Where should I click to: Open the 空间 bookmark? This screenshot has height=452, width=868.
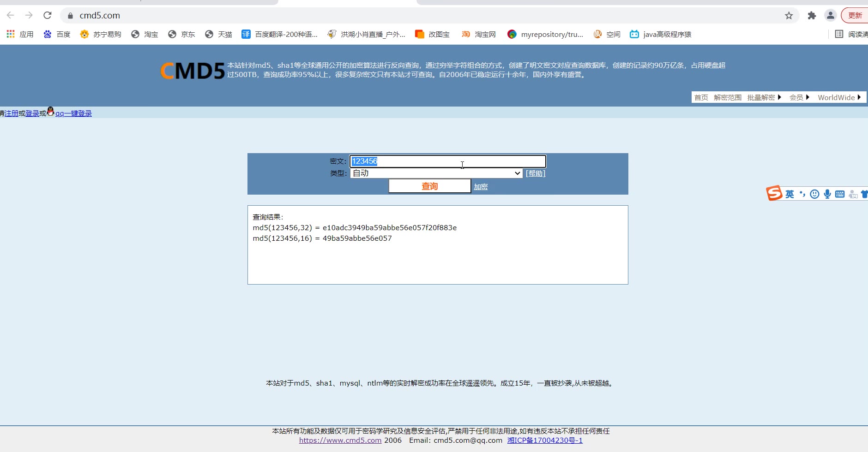(607, 34)
